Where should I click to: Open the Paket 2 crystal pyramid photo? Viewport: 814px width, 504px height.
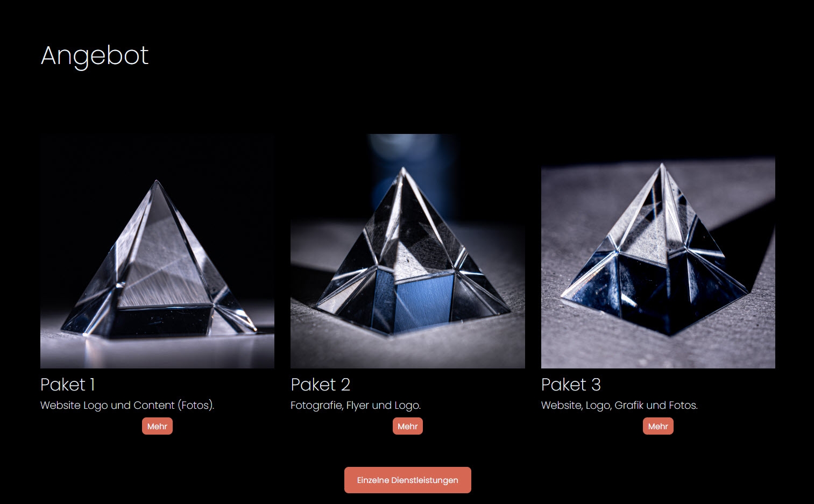408,251
